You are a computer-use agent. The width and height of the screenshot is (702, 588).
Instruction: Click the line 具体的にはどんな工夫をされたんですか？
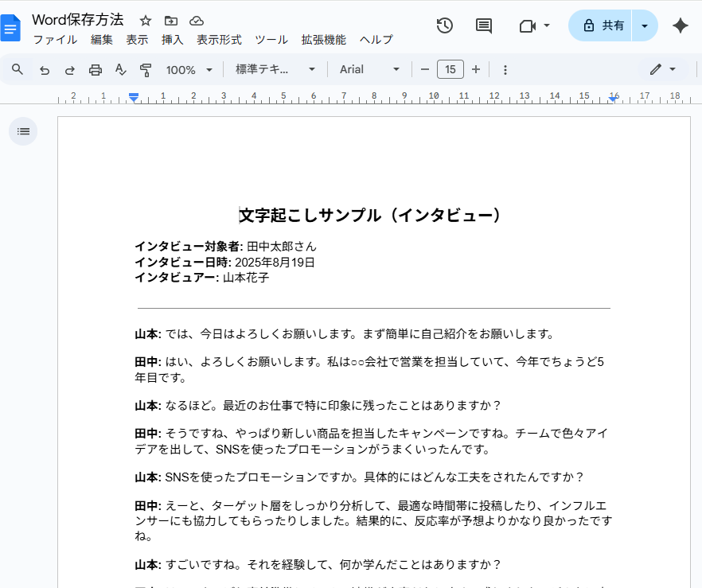(474, 477)
